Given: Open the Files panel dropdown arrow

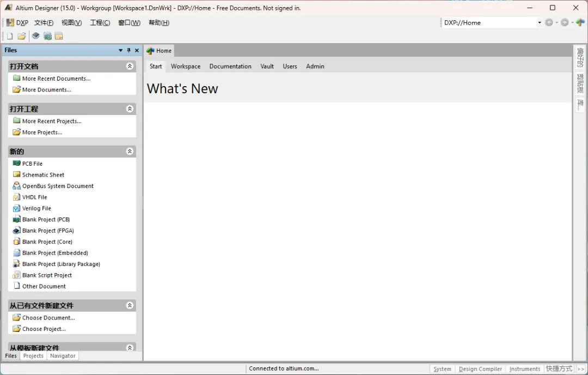Looking at the screenshot, I should coord(121,50).
